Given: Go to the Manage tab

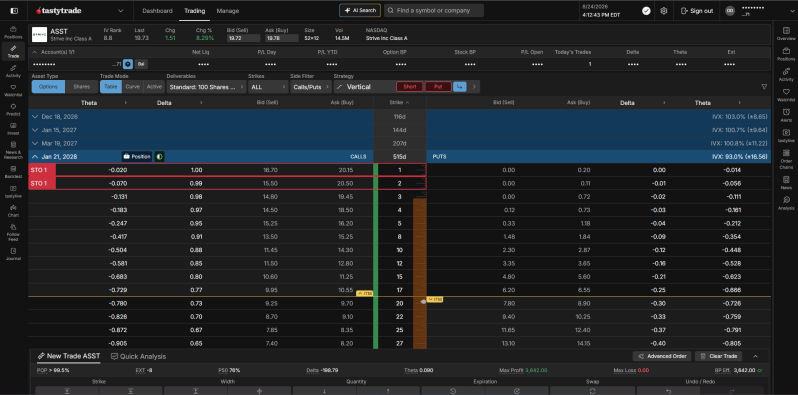Looking at the screenshot, I should (x=227, y=11).
